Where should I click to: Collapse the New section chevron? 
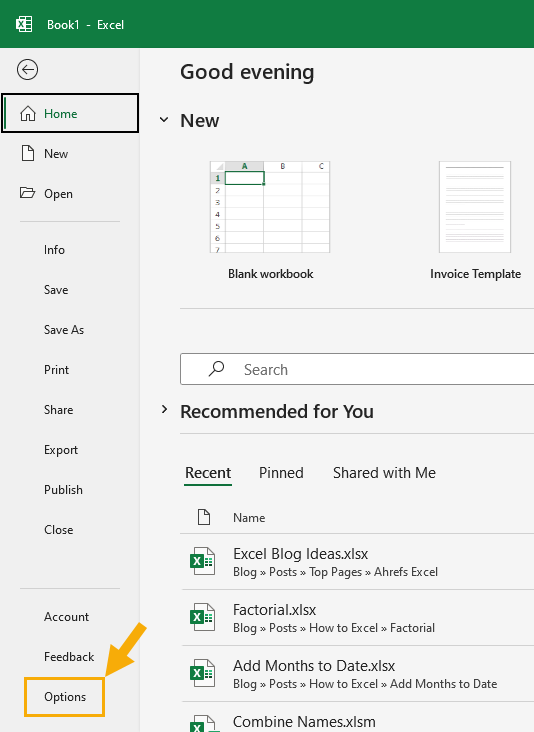[x=164, y=120]
